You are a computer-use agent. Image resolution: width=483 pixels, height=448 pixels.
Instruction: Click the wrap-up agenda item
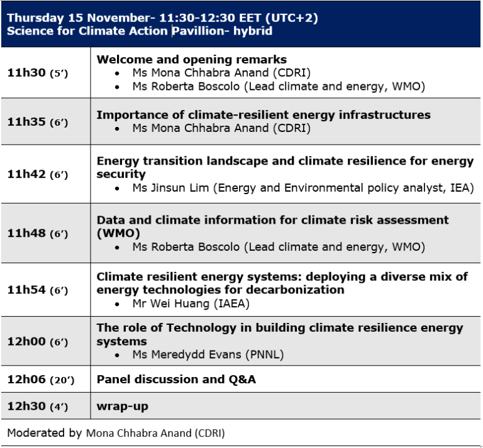pyautogui.click(x=122, y=406)
